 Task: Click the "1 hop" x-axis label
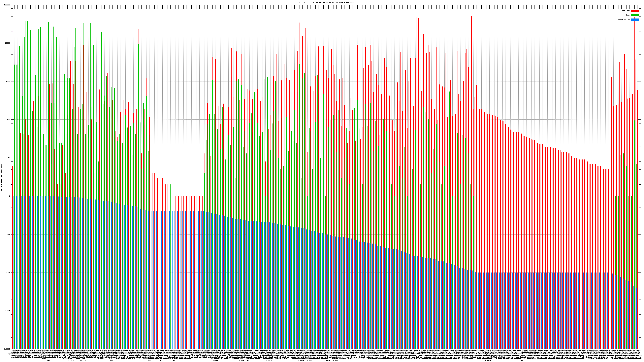(111, 360)
